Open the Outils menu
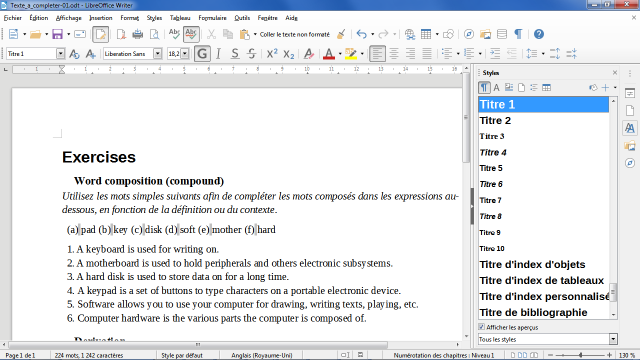Viewport: 640px width, 360px height. pyautogui.click(x=242, y=18)
